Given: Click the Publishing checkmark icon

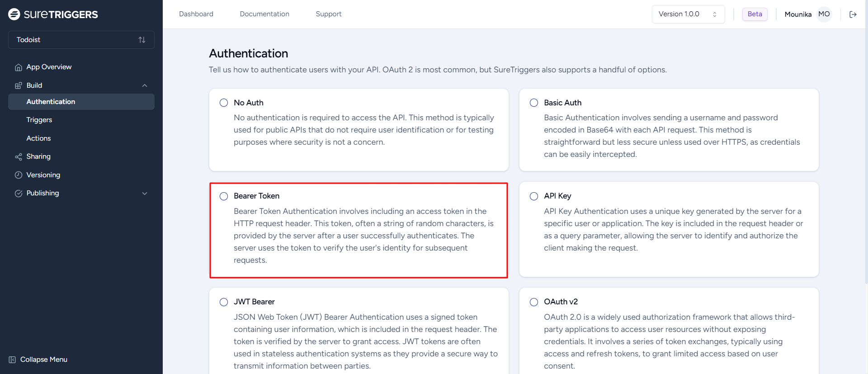Looking at the screenshot, I should [19, 194].
